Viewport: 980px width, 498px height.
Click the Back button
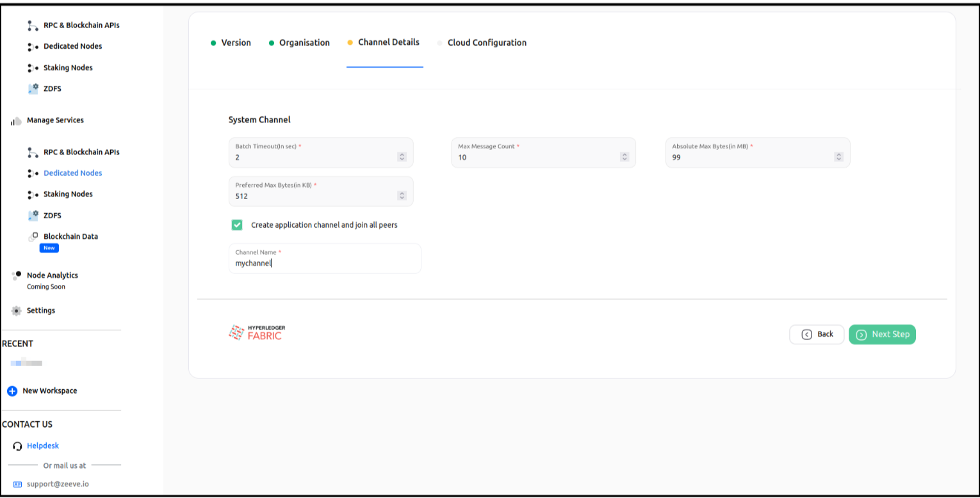817,334
